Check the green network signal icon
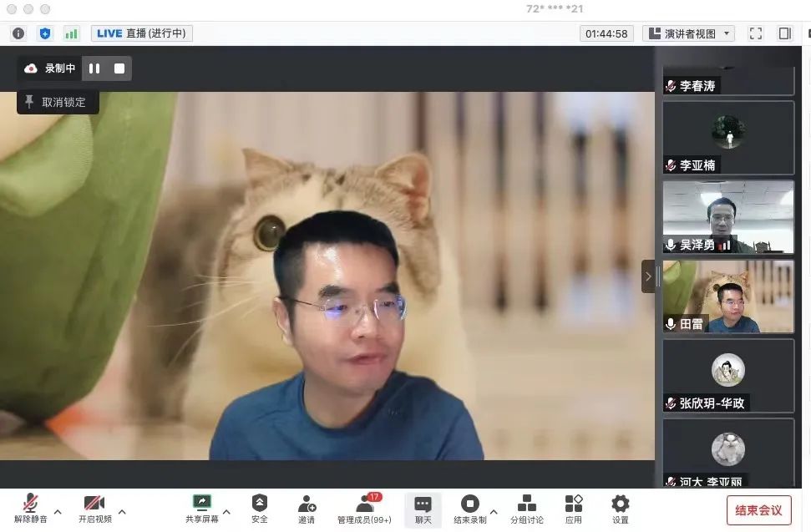This screenshot has height=532, width=811. coord(72,33)
